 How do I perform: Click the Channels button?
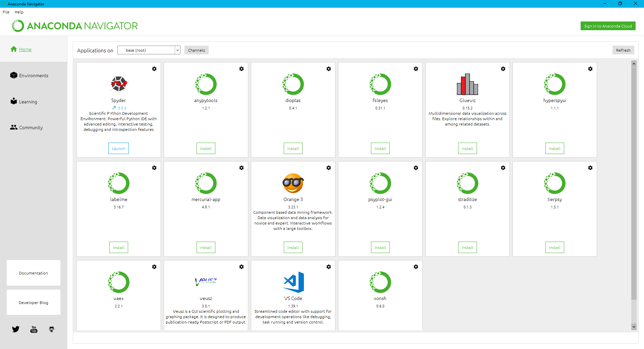click(197, 50)
